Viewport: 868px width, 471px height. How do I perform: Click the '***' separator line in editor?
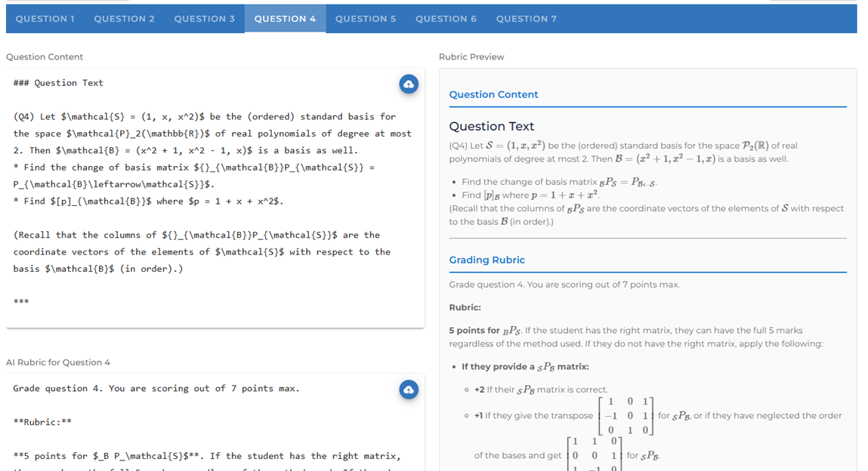click(21, 303)
